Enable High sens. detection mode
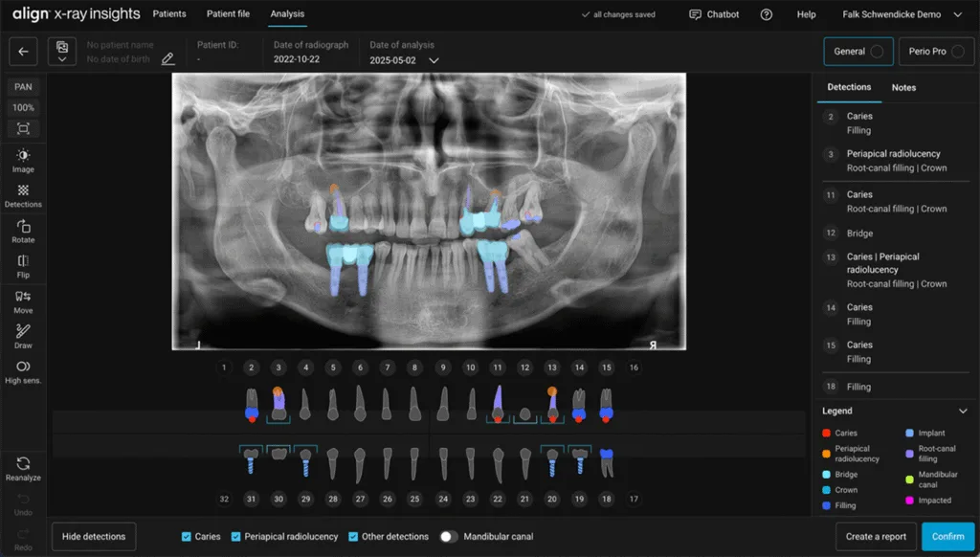980x557 pixels. 22,374
